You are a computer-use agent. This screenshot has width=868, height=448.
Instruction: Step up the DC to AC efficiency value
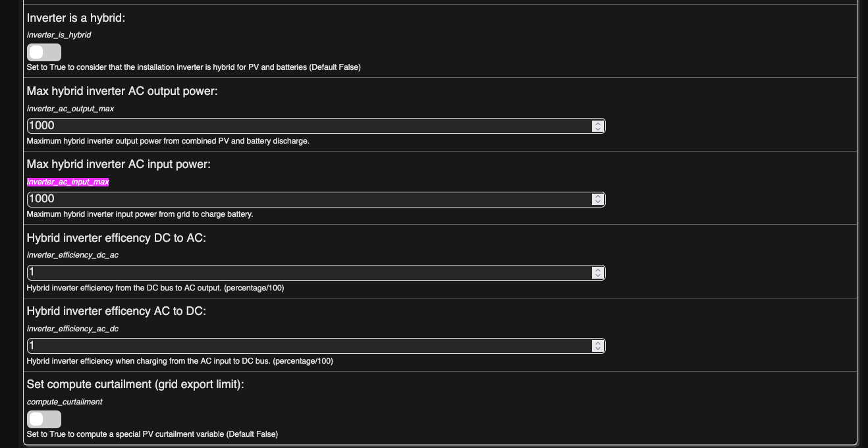click(x=597, y=269)
